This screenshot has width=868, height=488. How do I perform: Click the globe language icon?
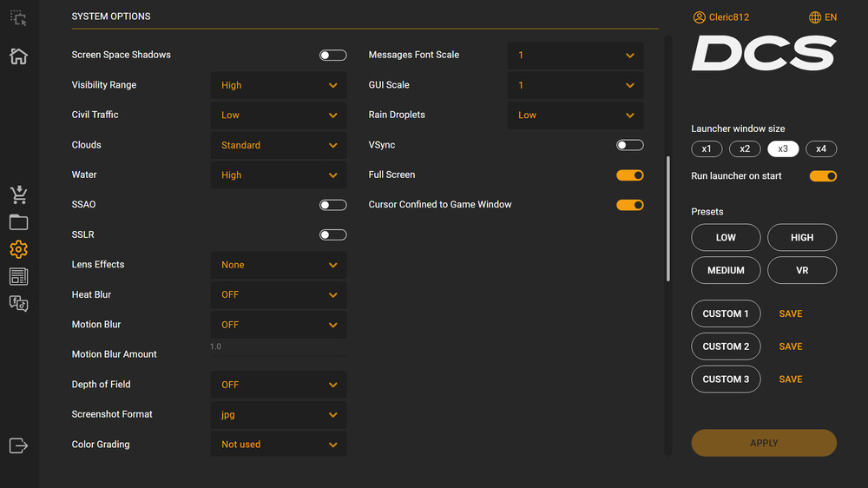pos(814,17)
